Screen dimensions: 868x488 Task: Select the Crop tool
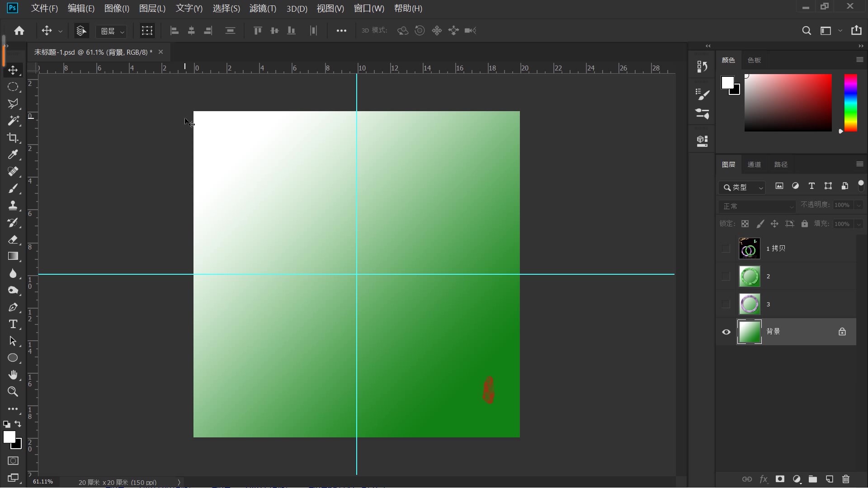pyautogui.click(x=13, y=138)
